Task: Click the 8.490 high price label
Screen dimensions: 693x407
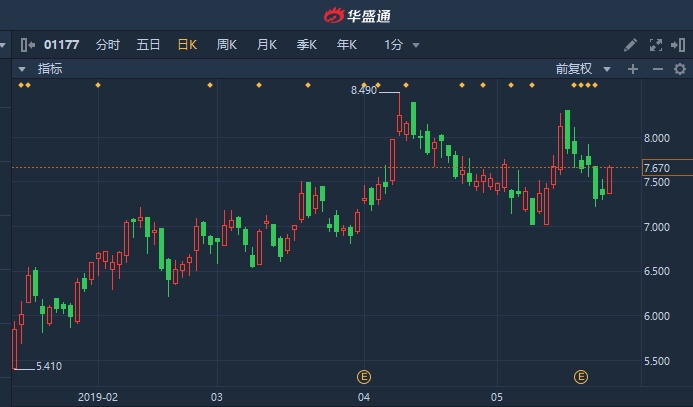Action: (x=364, y=90)
